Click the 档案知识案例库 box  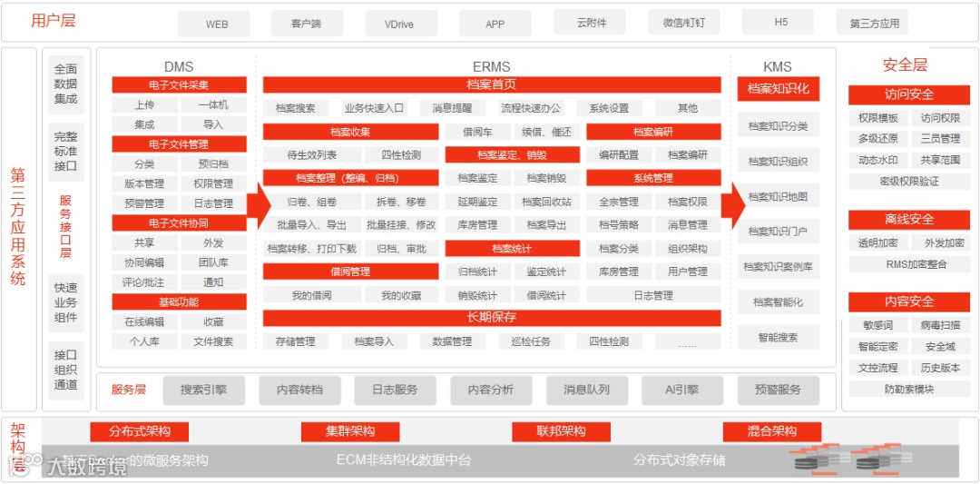[779, 267]
